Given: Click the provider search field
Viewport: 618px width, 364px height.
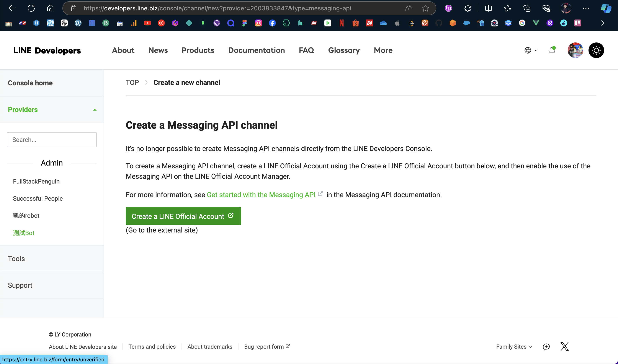Looking at the screenshot, I should coord(52,140).
